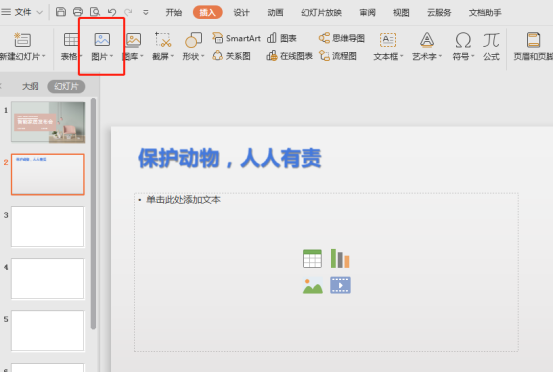The width and height of the screenshot is (554, 373).
Task: Click the 符号 omega symbol icon
Action: pyautogui.click(x=463, y=40)
